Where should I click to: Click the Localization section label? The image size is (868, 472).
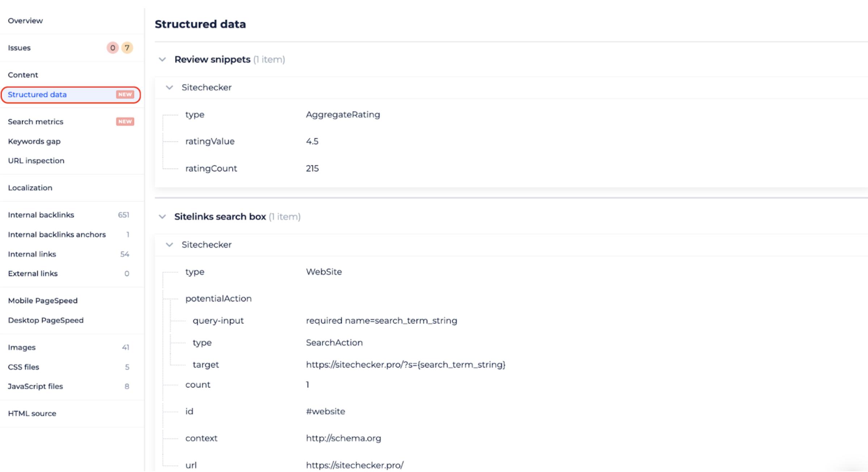[x=30, y=187]
